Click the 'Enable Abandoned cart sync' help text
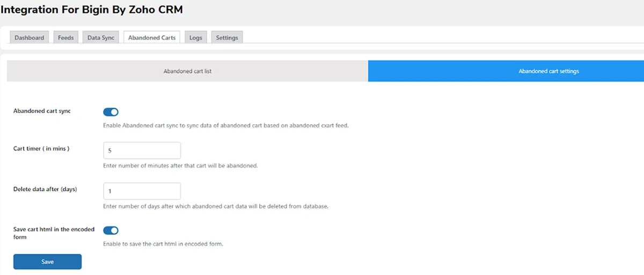The image size is (644, 275). 226,126
